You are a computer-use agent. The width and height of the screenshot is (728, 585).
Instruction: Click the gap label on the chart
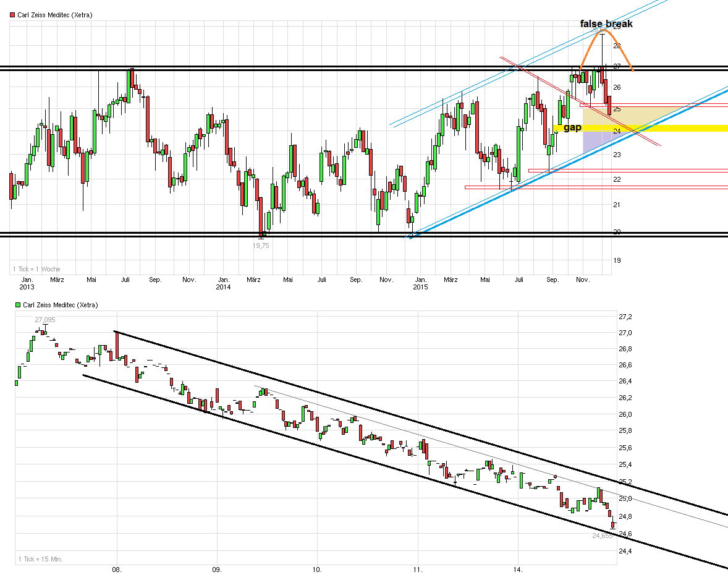click(572, 127)
